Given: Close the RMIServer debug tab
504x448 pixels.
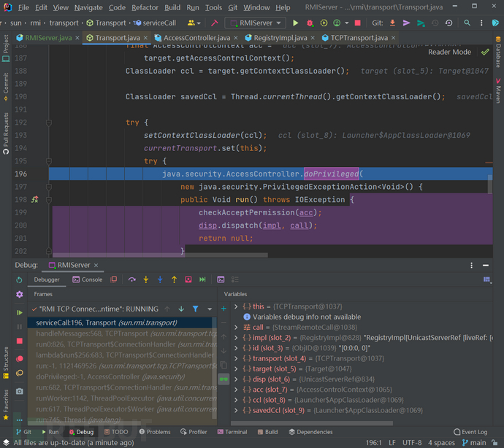Looking at the screenshot, I should click(x=96, y=266).
